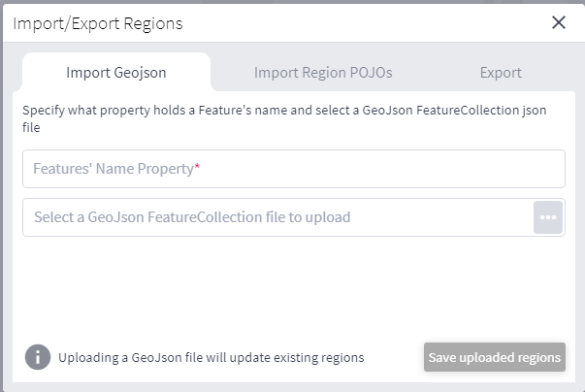Viewport: 585px width, 392px height.
Task: Click the 'Import Region POJOs' tab label
Action: point(323,72)
